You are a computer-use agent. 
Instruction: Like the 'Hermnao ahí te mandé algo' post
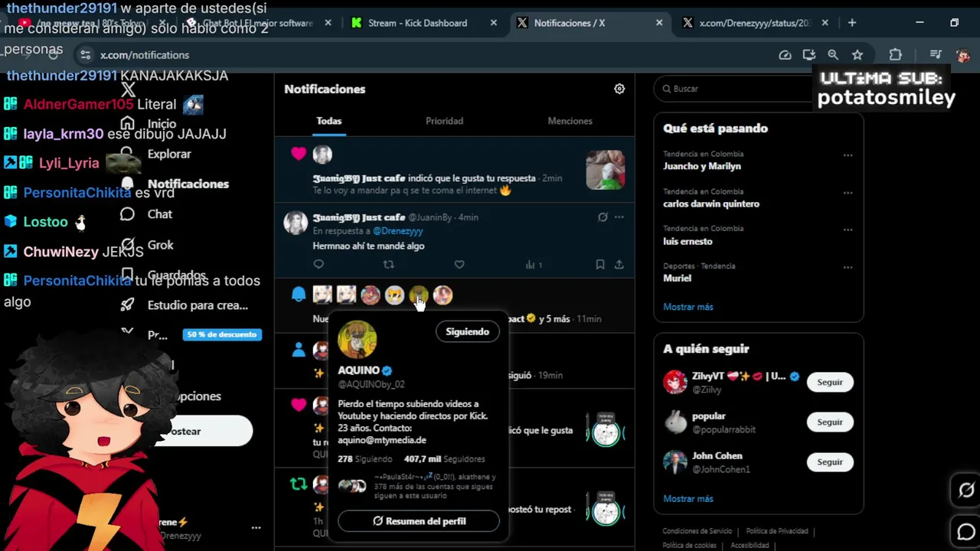(x=459, y=264)
